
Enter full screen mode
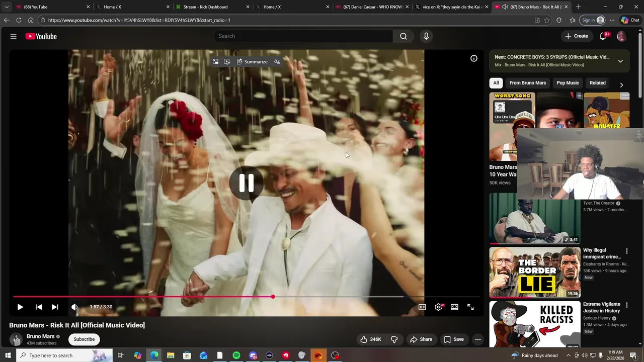(470, 307)
